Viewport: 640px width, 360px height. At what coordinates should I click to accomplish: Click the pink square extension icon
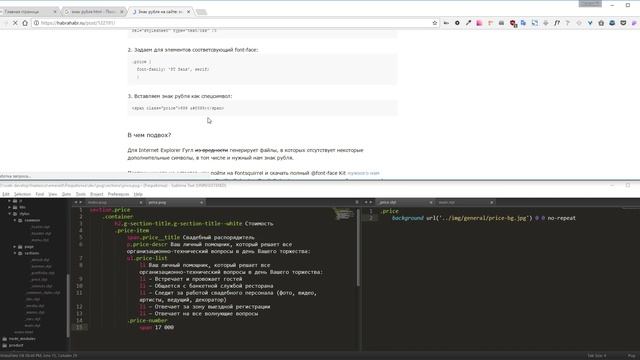[479, 23]
